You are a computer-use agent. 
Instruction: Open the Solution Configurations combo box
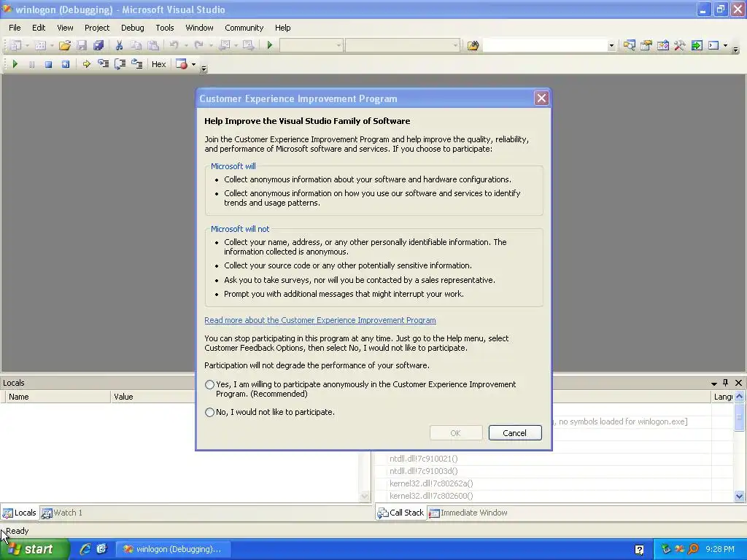click(x=311, y=46)
